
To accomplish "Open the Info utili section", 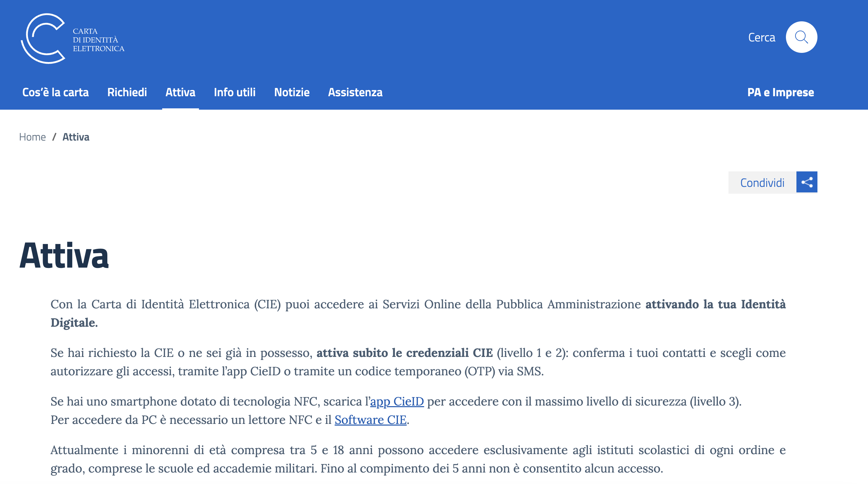I will tap(234, 92).
